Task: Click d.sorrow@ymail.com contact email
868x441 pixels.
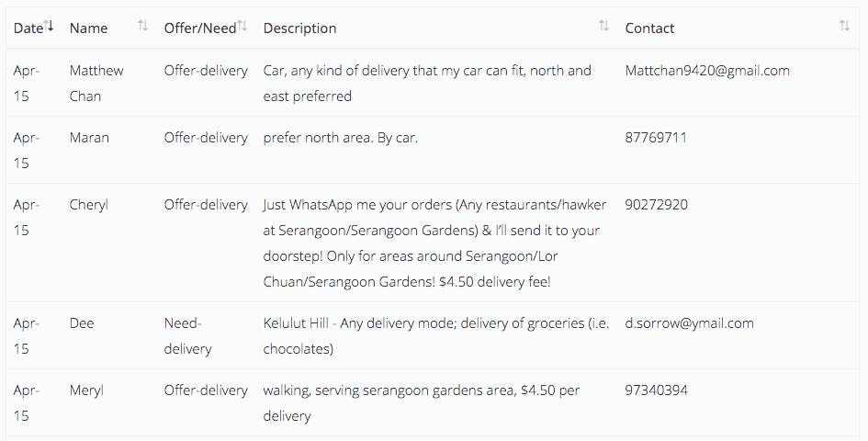Action: point(689,323)
